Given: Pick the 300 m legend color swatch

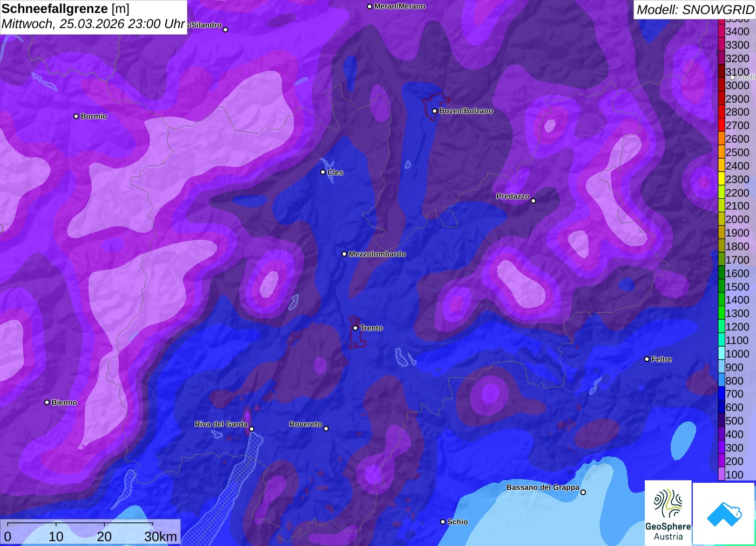Looking at the screenshot, I should coord(721,448).
